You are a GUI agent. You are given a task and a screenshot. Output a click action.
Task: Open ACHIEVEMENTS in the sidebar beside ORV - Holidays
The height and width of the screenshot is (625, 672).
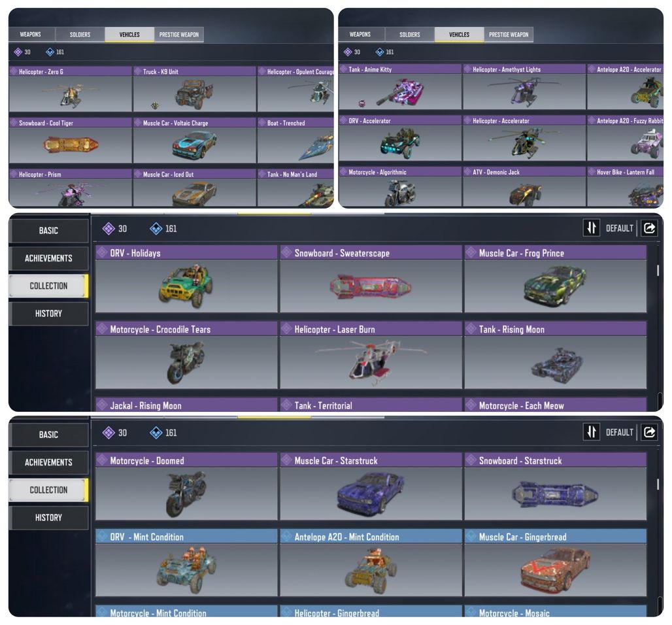48,258
